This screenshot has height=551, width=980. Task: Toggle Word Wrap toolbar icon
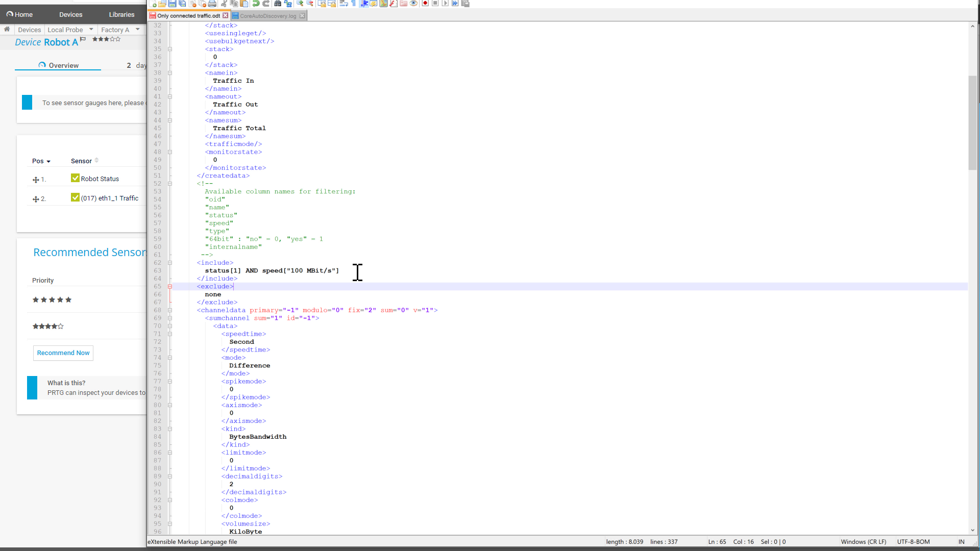pos(344,3)
